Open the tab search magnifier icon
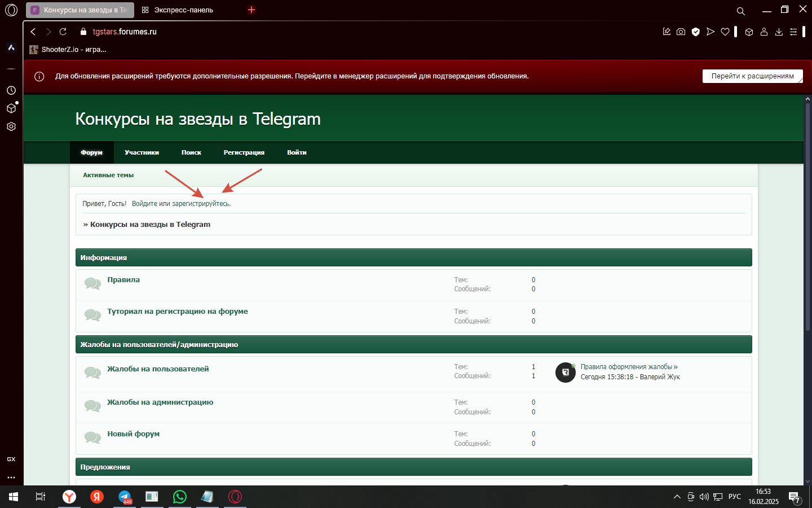The width and height of the screenshot is (812, 508). (741, 11)
